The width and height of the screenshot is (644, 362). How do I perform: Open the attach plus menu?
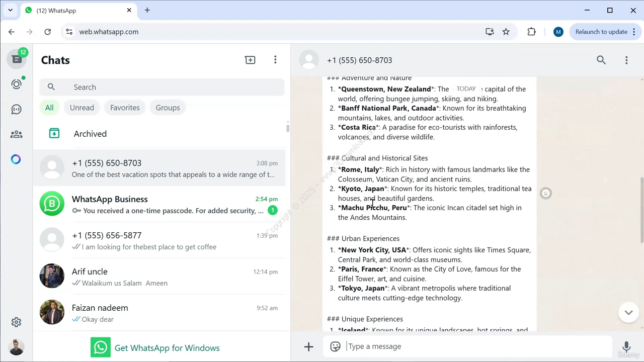coord(308,346)
